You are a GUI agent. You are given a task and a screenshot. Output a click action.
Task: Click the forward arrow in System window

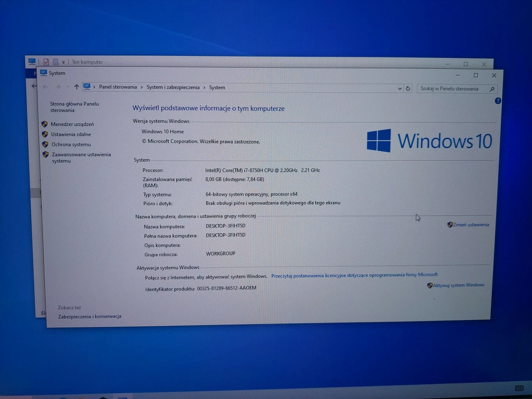(x=58, y=87)
